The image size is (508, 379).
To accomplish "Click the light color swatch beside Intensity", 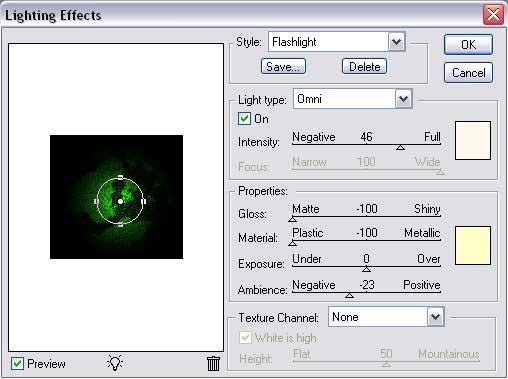I will coord(473,140).
